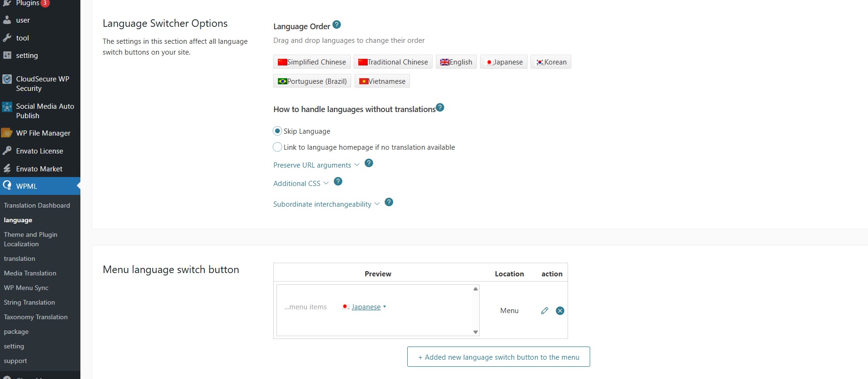This screenshot has width=868, height=379.
Task: Select Link to language homepage radio option
Action: [277, 147]
